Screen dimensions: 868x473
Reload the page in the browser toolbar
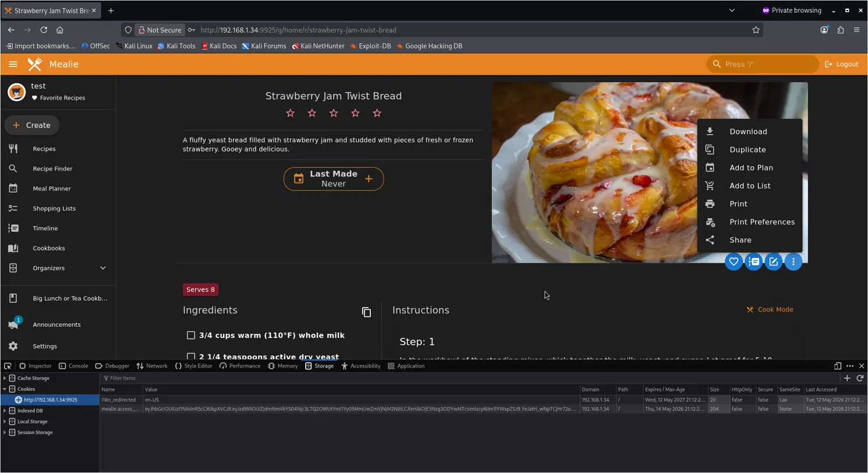point(44,30)
